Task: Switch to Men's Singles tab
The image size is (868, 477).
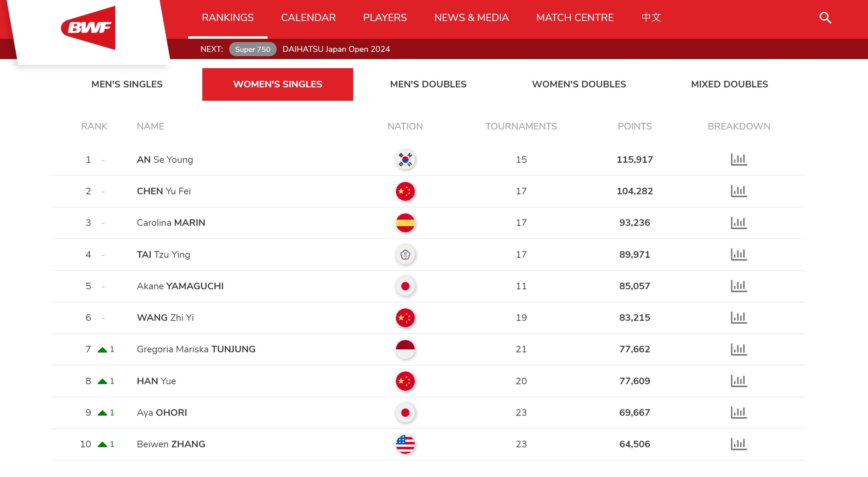Action: 127,84
